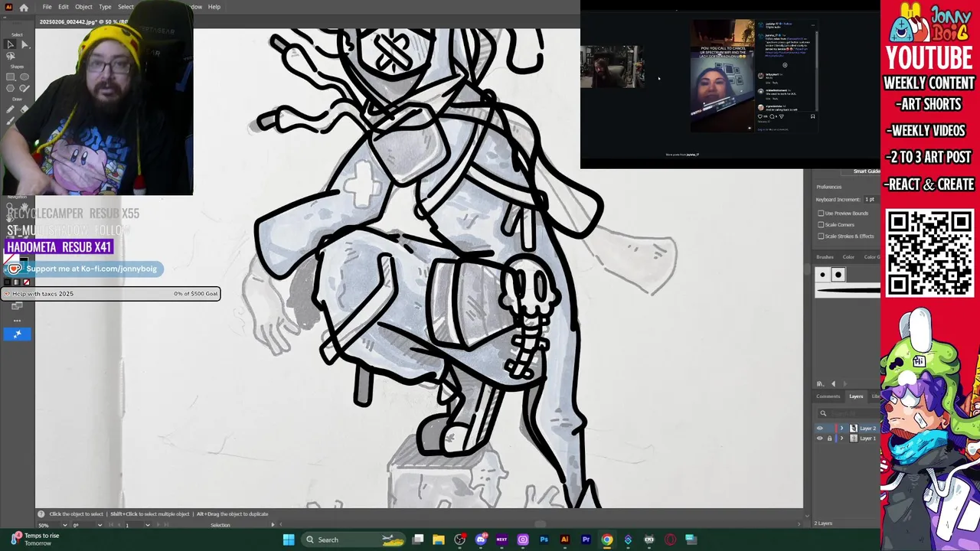Open Windows Start menu
Image resolution: width=980 pixels, height=551 pixels.
[289, 540]
